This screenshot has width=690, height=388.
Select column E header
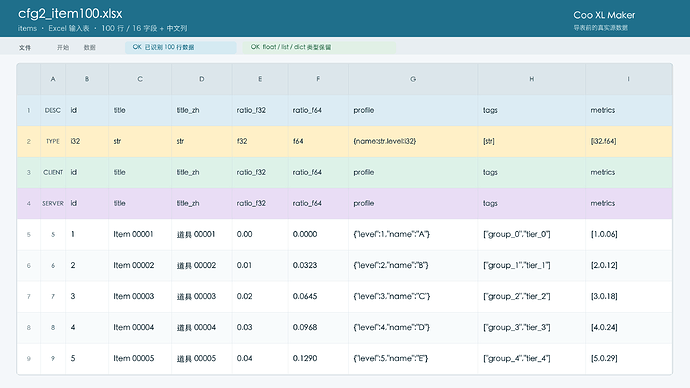point(260,79)
